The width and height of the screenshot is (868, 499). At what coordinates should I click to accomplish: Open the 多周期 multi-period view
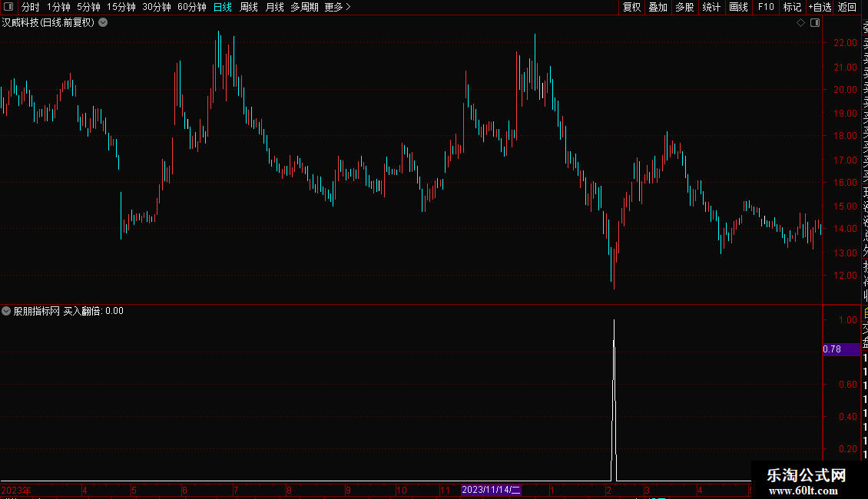point(304,7)
